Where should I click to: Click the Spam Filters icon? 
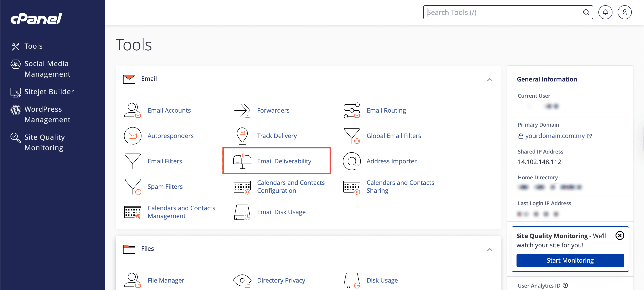point(133,187)
